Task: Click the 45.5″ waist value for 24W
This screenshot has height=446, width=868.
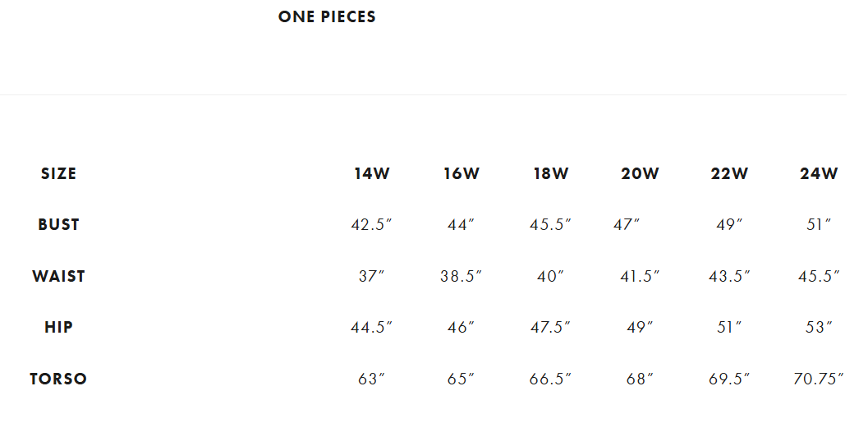Action: (x=819, y=277)
